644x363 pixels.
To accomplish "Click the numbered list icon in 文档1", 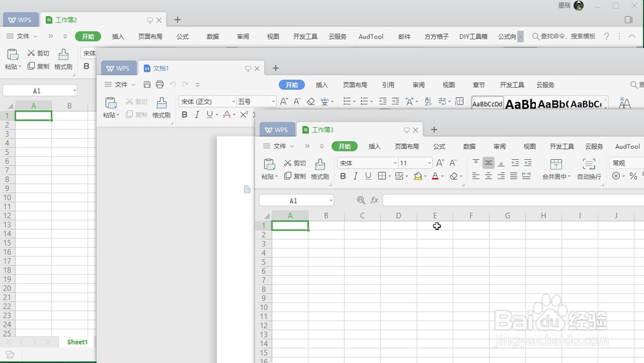I will click(364, 101).
